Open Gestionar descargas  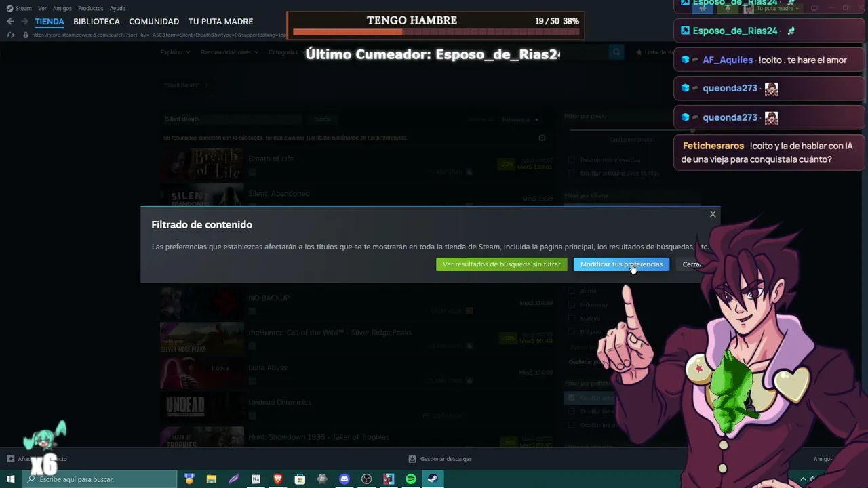[x=440, y=459]
